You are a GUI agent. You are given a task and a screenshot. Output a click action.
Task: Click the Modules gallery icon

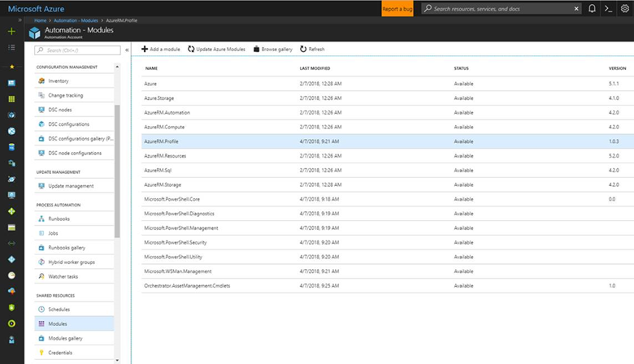tap(41, 338)
